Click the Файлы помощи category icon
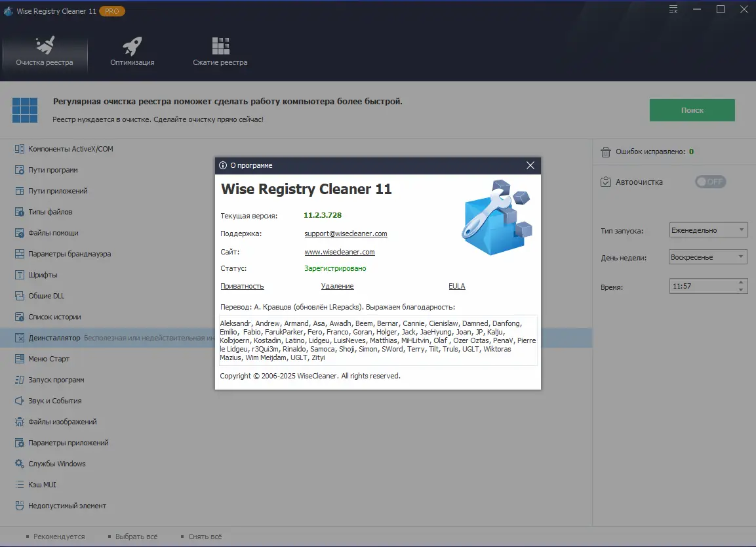The image size is (756, 547). pyautogui.click(x=19, y=233)
